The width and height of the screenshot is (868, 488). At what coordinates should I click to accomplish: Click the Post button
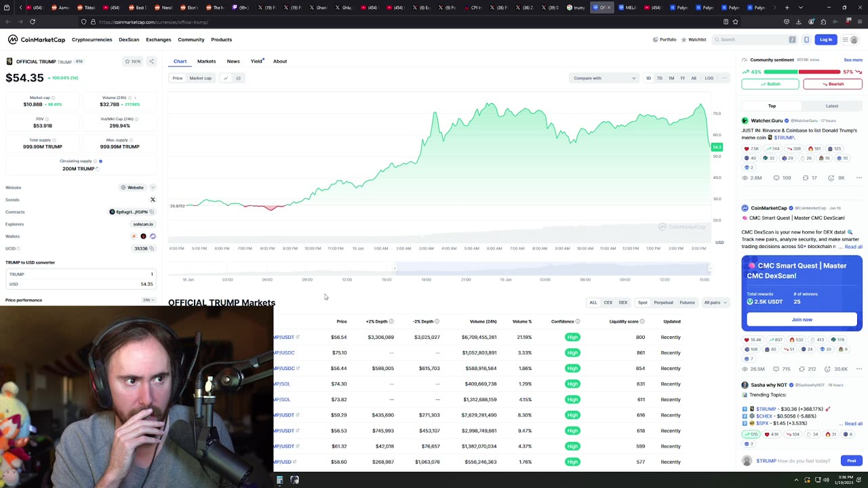click(x=851, y=461)
